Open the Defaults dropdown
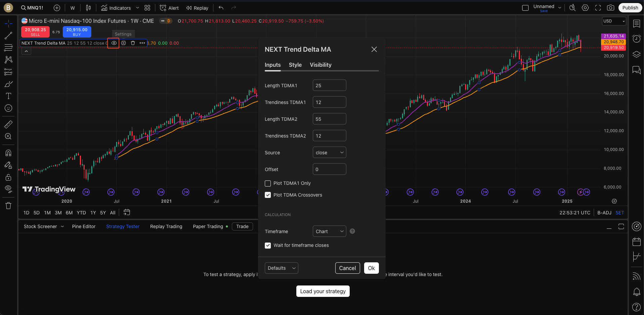The width and height of the screenshot is (644, 315). point(281,268)
